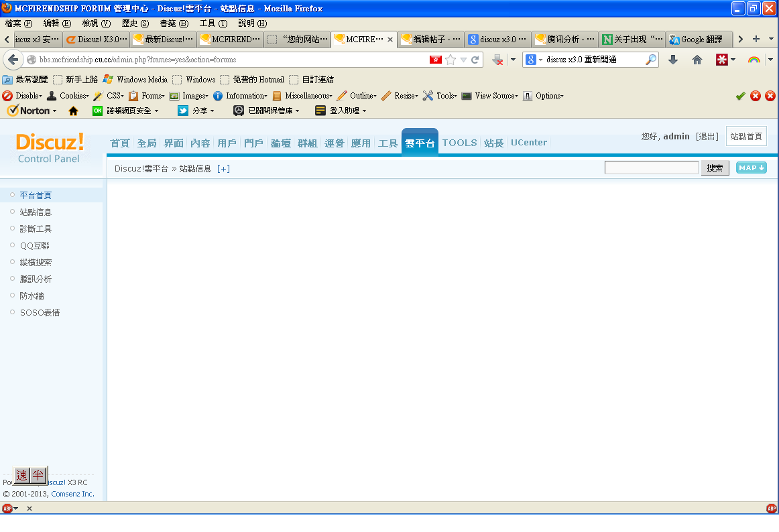Switch to the 全局 admin tab
Viewport: 779px width, 532px height.
coord(147,143)
